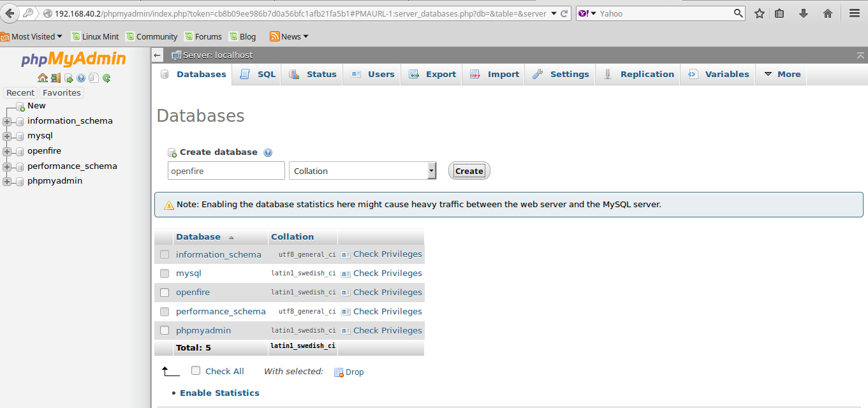Open the Export tab
868x408 pixels.
(432, 74)
